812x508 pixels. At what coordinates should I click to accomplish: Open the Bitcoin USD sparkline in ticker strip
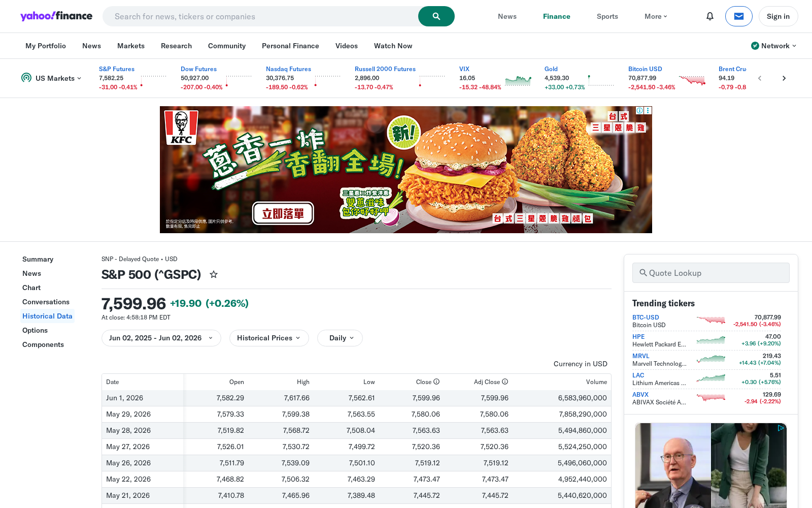692,80
